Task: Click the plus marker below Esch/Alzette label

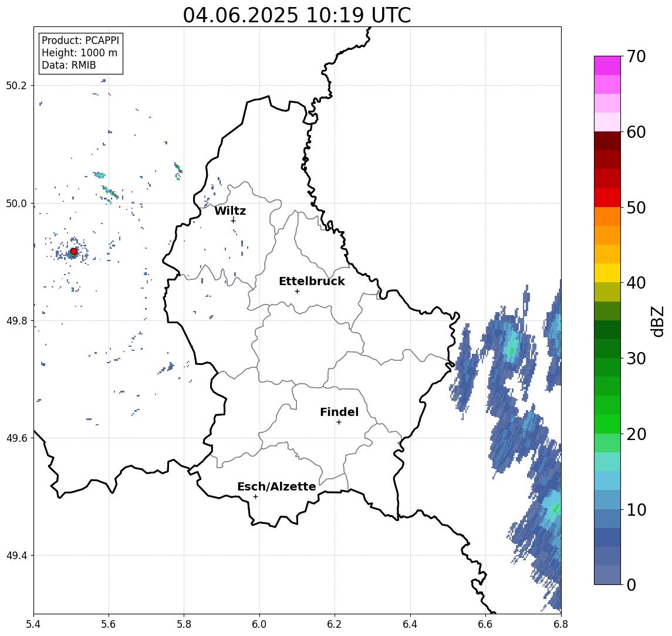Action: (255, 497)
